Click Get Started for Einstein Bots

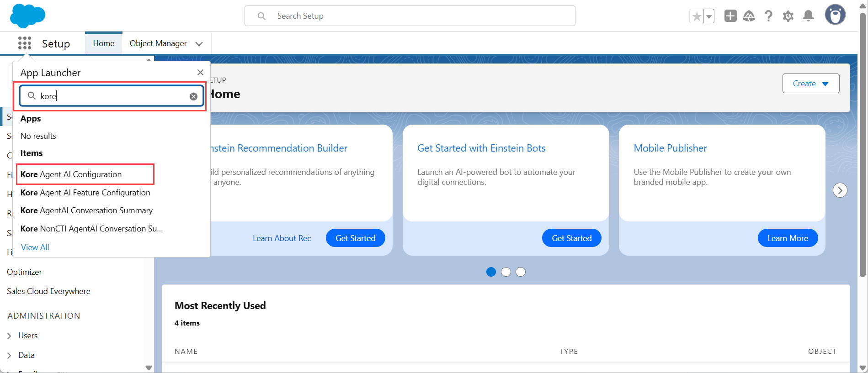(x=571, y=238)
